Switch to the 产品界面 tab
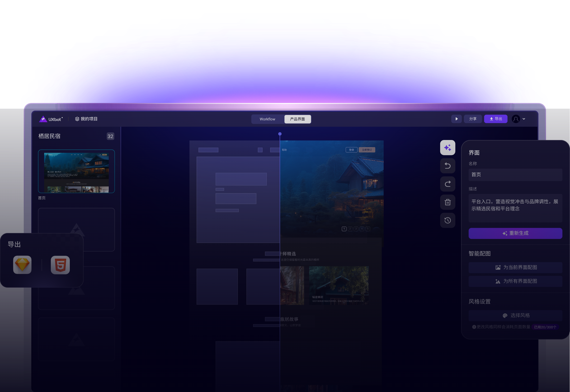 [x=297, y=119]
